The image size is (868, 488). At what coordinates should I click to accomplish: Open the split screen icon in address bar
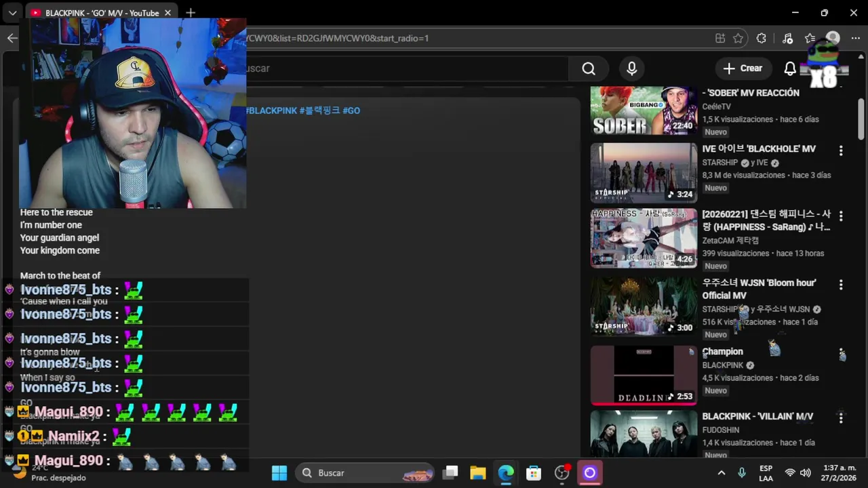click(x=720, y=39)
